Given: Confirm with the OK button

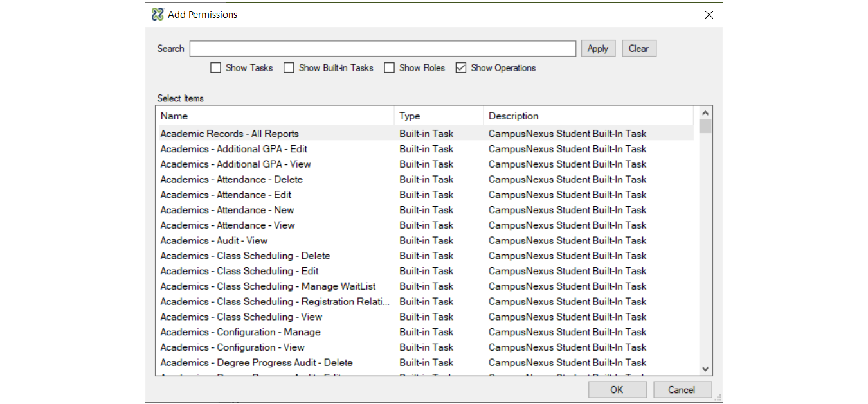Looking at the screenshot, I should point(617,390).
